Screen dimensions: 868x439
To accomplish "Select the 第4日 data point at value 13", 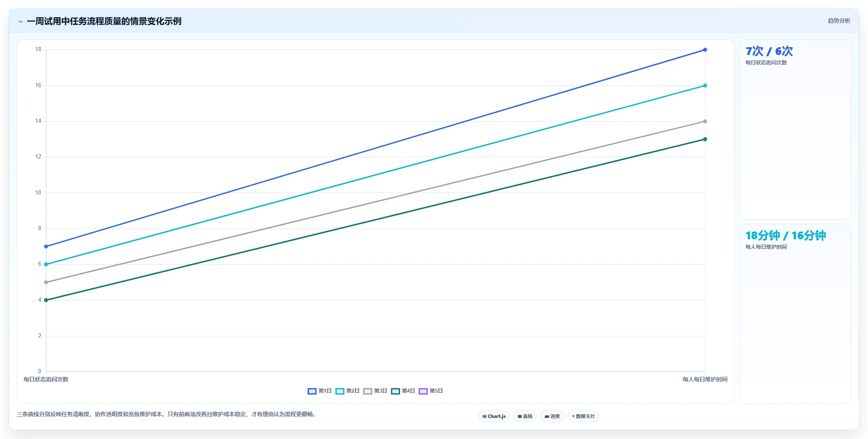I will tap(705, 139).
